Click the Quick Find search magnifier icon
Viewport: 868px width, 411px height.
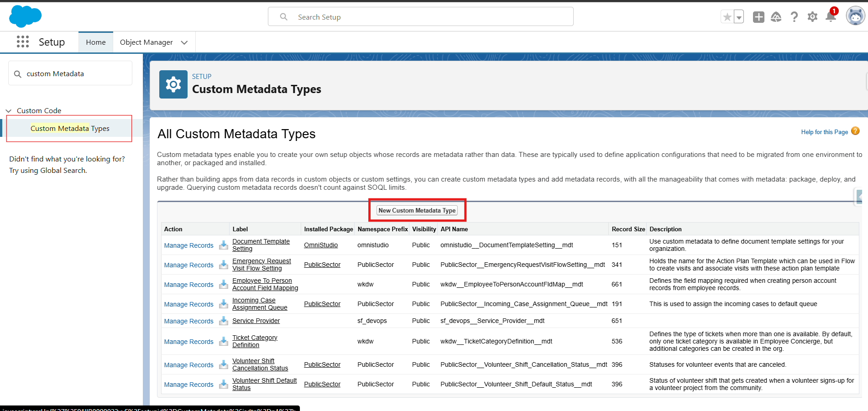pos(18,74)
